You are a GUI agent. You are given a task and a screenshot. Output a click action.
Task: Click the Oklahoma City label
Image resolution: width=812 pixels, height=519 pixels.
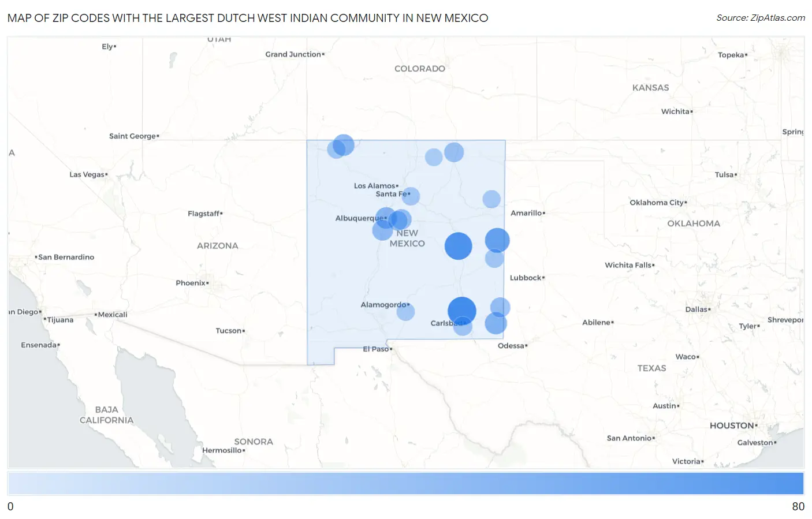point(658,203)
